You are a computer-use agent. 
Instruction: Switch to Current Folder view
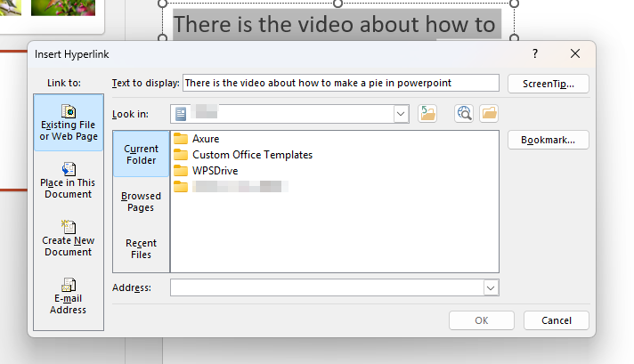[141, 155]
